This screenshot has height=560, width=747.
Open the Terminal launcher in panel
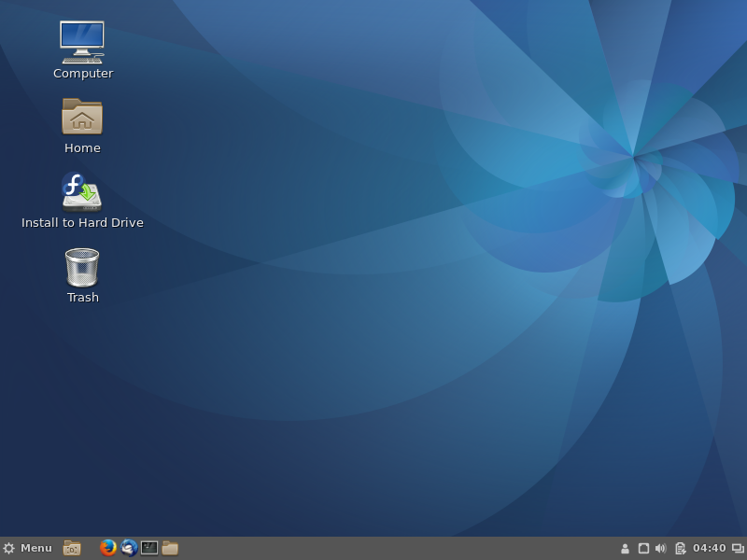149,548
